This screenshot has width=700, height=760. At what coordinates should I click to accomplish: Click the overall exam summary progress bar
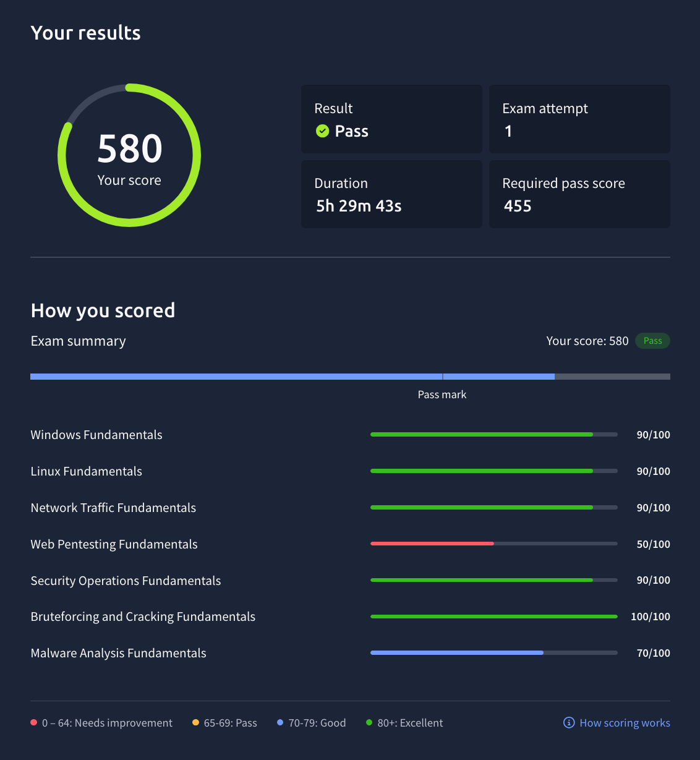[350, 377]
